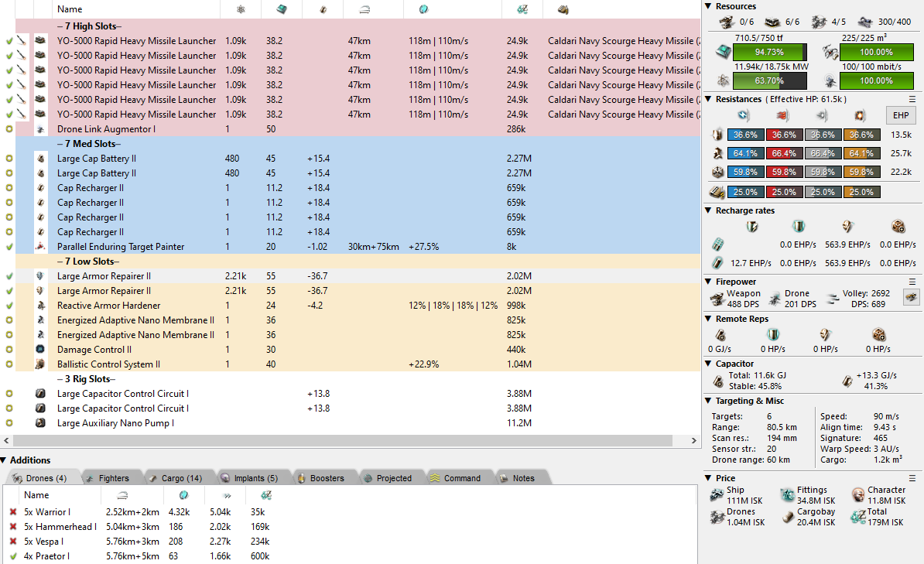Toggle state of Parallel Enduring Target Painter
Screen dimensions: 924x564
[9, 247]
